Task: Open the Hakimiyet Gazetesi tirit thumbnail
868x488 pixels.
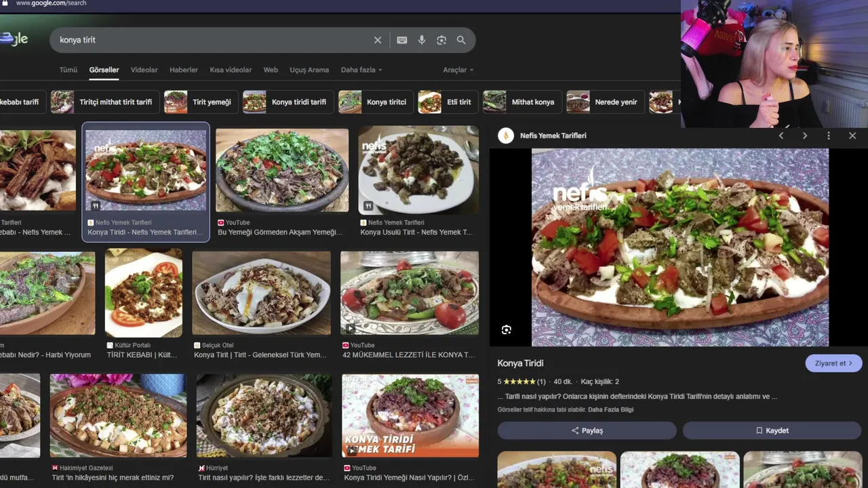Action: tap(119, 415)
